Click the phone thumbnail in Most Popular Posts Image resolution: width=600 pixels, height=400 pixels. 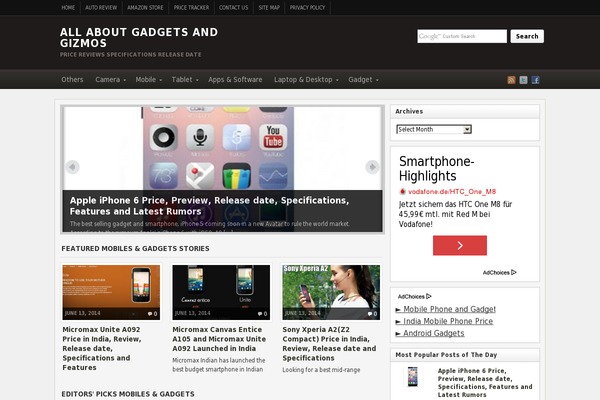[412, 377]
